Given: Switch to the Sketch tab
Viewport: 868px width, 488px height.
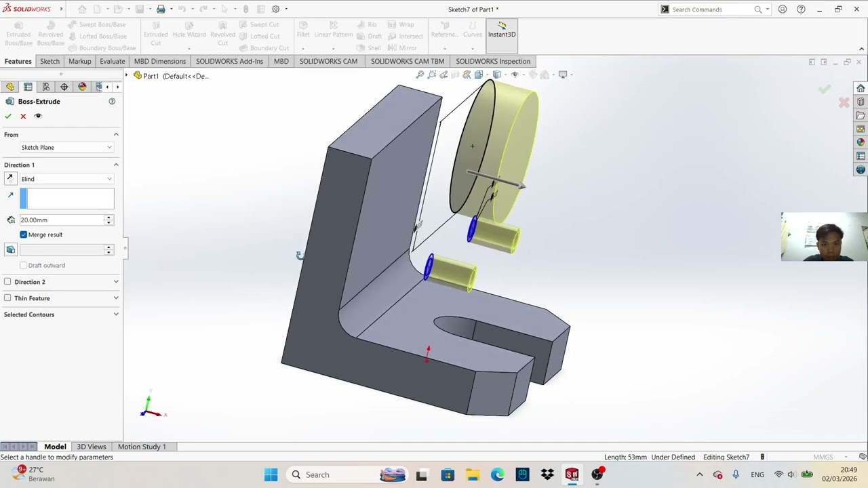Looking at the screenshot, I should click(x=50, y=61).
